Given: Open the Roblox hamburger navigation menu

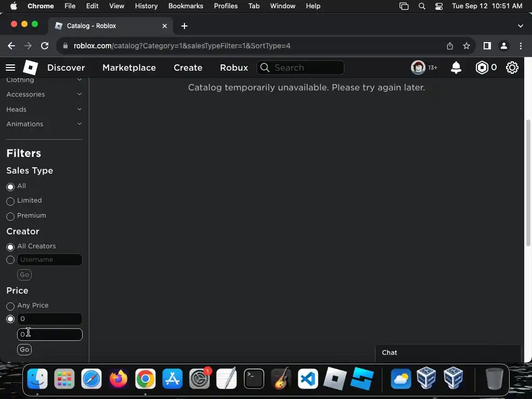Looking at the screenshot, I should (10, 68).
